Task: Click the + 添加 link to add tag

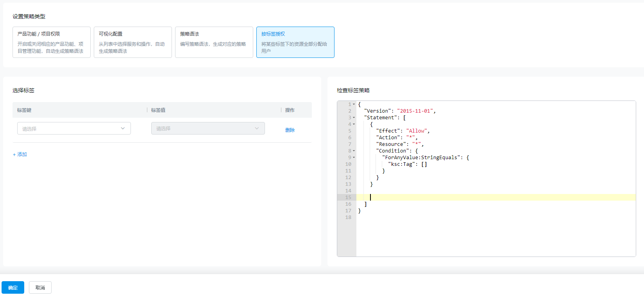Action: 20,154
